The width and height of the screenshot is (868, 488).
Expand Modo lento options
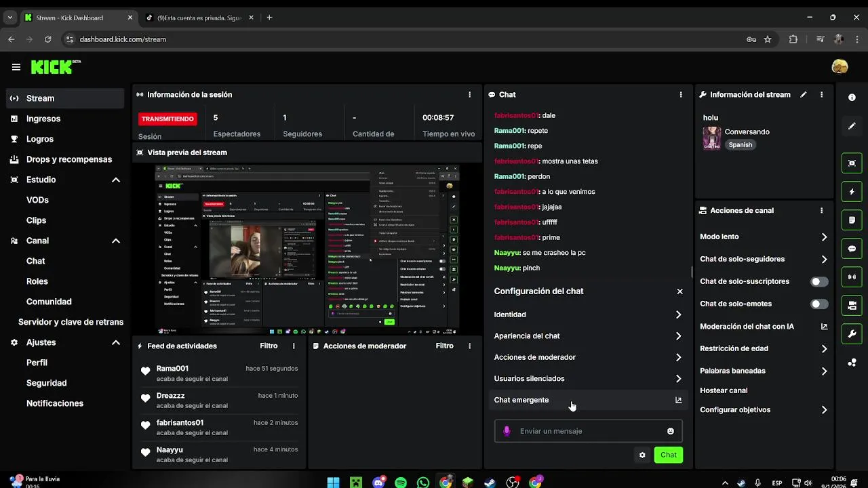click(x=764, y=237)
